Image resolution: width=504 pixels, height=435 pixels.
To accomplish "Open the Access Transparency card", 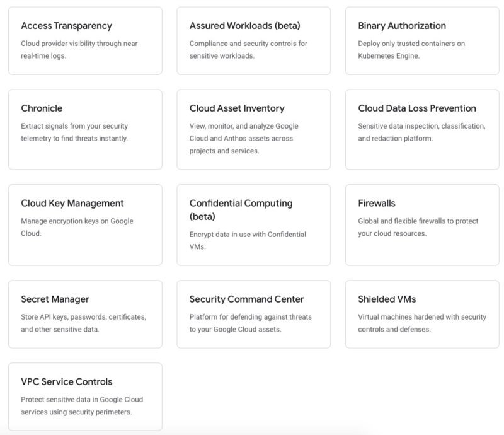I will 85,41.
